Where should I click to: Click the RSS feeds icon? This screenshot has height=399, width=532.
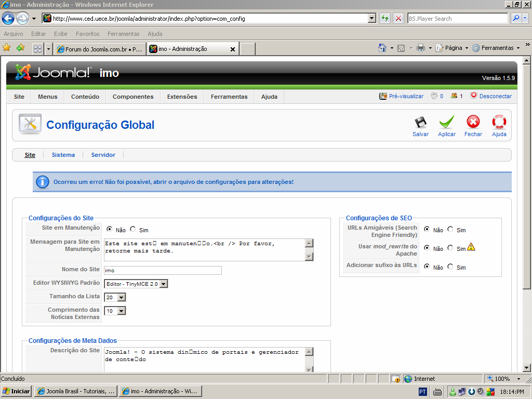pyautogui.click(x=401, y=48)
